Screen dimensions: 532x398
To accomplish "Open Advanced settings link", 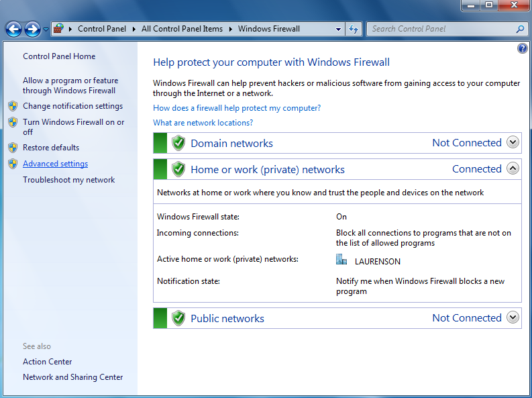I will (55, 164).
